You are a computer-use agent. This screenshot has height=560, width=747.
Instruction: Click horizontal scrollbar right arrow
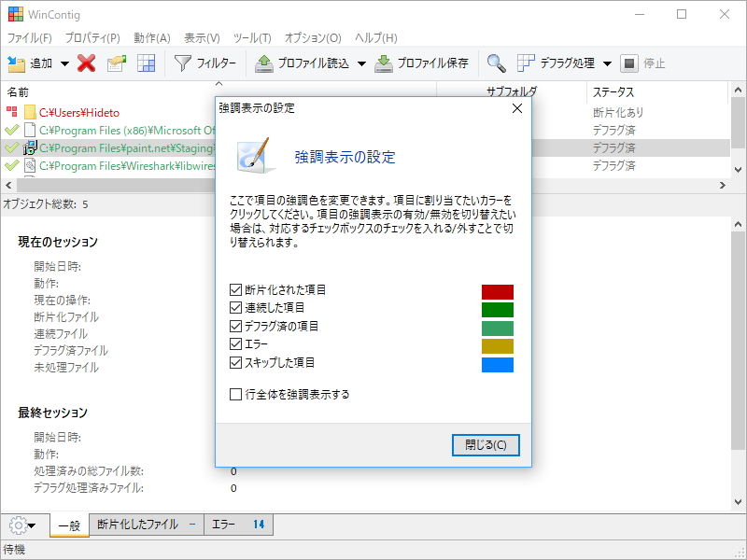(723, 185)
